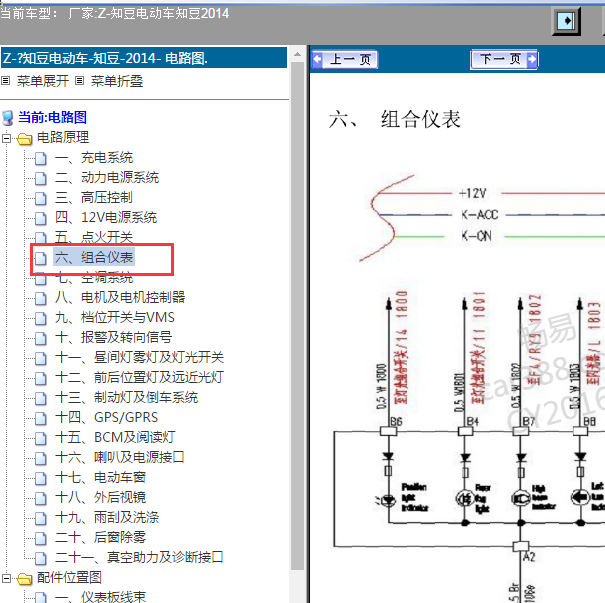605x603 pixels.
Task: Select the 电路原理 folder icon
Action: [25, 139]
